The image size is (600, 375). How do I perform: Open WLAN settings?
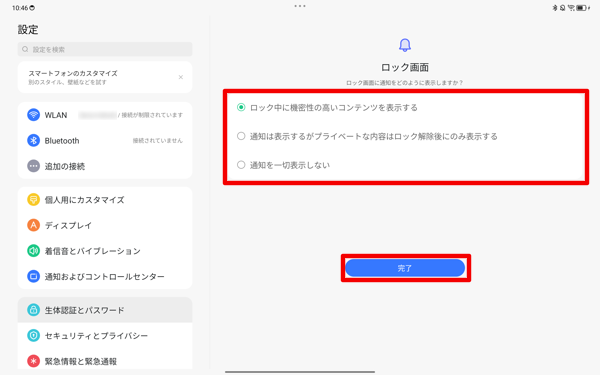(105, 115)
